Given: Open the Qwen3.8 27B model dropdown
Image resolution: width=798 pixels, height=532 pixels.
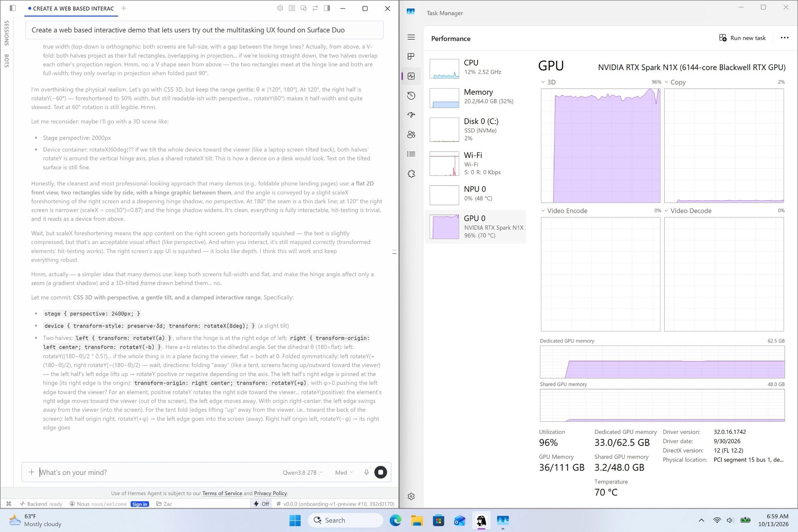Looking at the screenshot, I should coord(303,473).
